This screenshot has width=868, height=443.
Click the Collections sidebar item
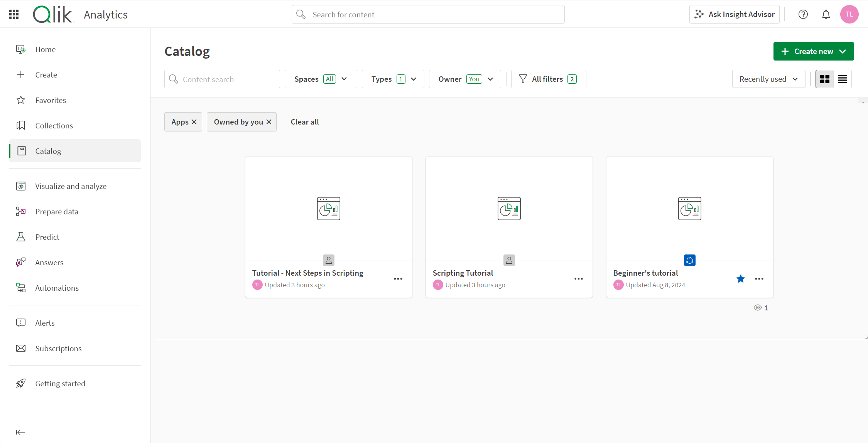pos(54,125)
